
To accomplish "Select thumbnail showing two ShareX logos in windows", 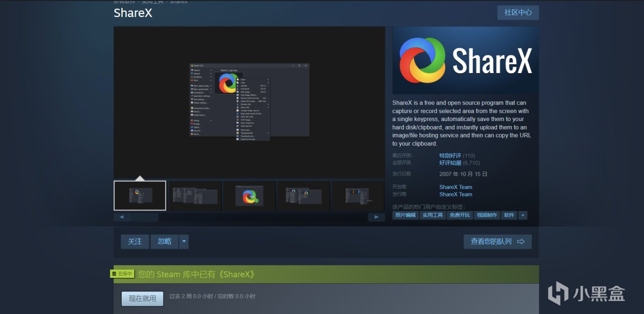I will click(304, 195).
